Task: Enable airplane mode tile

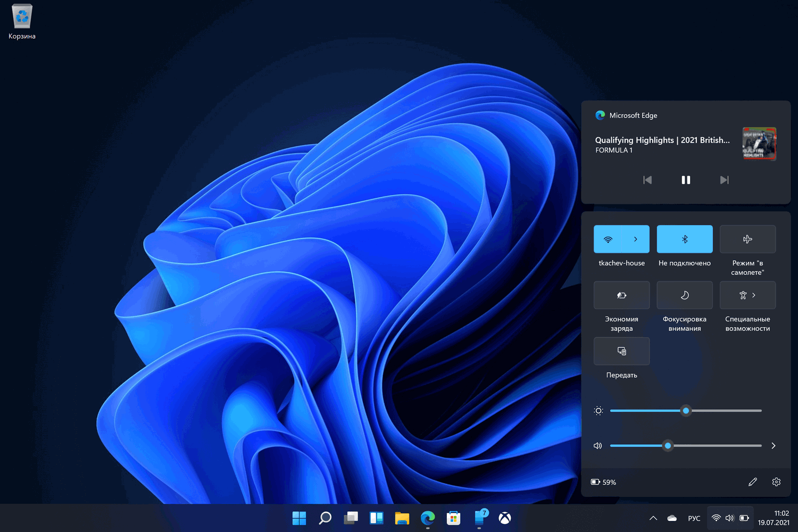Action: click(747, 239)
